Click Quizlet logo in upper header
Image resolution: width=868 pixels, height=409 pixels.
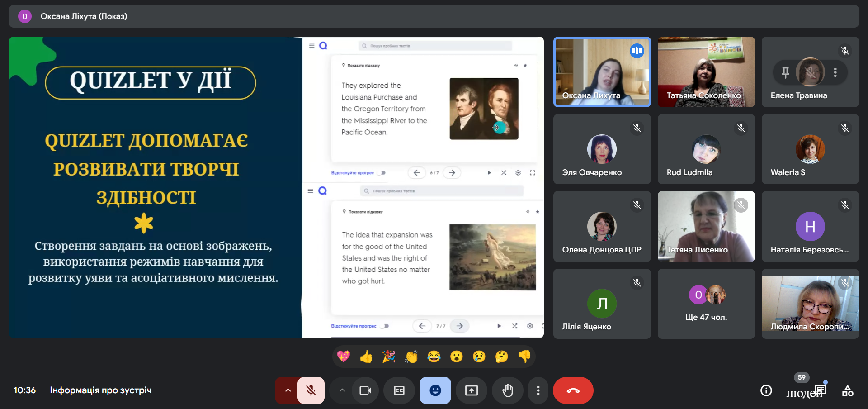coord(323,46)
